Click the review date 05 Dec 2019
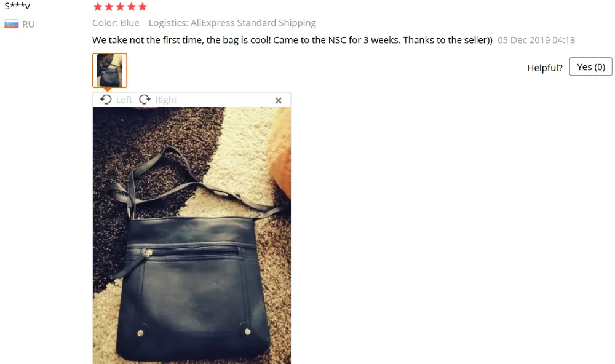Screen dimensions: 615x364 point(536,40)
